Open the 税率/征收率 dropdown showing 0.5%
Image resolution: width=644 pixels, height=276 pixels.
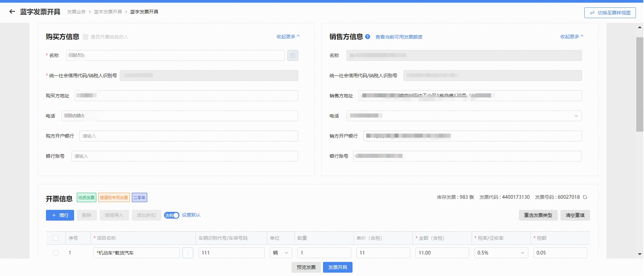[501, 253]
